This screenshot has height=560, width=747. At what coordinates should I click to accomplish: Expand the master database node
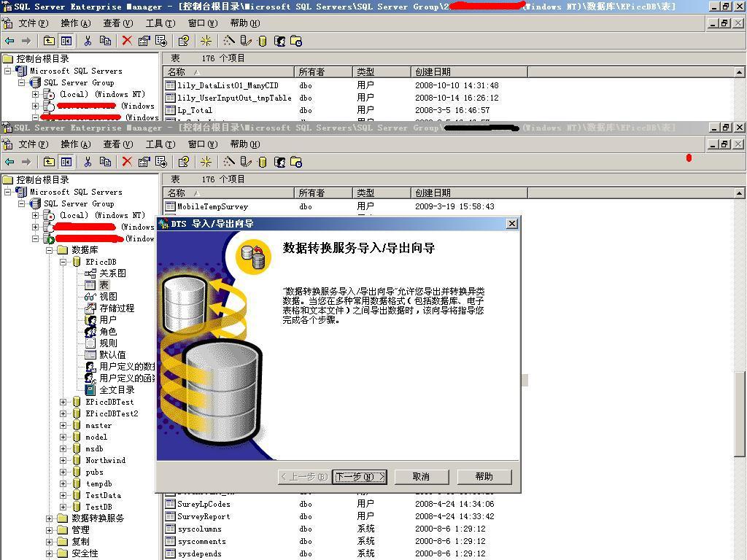tap(63, 425)
